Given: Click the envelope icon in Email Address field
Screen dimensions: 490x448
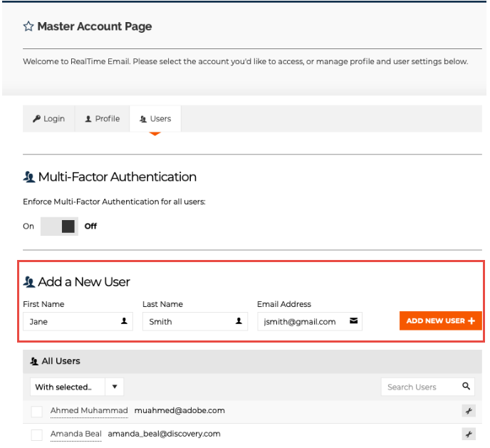Looking at the screenshot, I should tap(353, 321).
